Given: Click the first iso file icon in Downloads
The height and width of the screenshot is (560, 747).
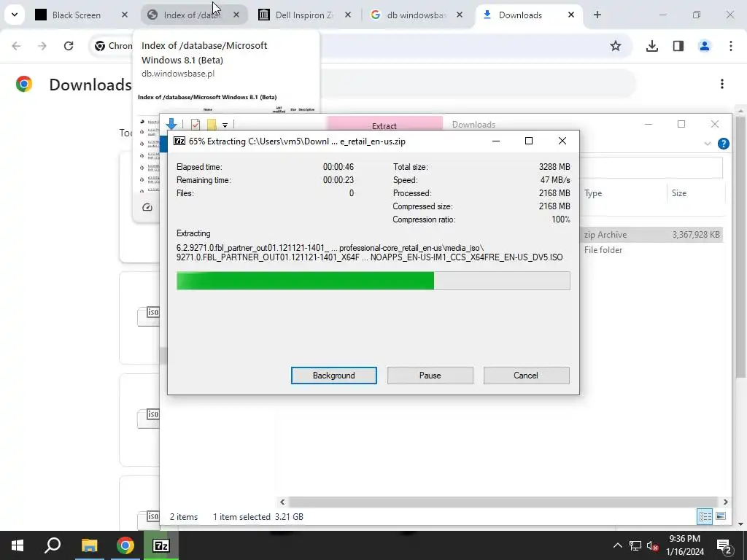Looking at the screenshot, I should tap(149, 316).
